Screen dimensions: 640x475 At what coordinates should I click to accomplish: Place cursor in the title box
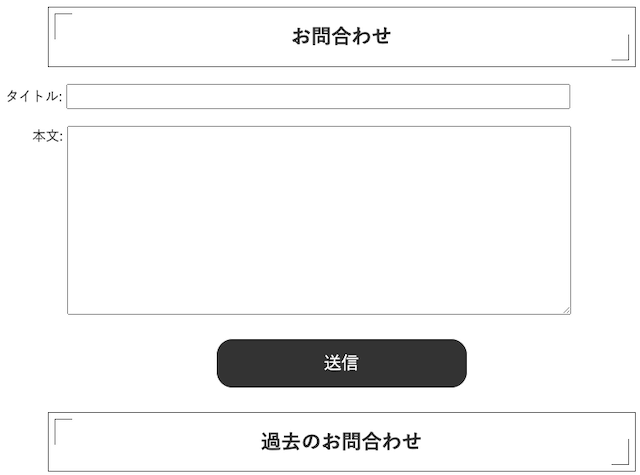pos(318,97)
